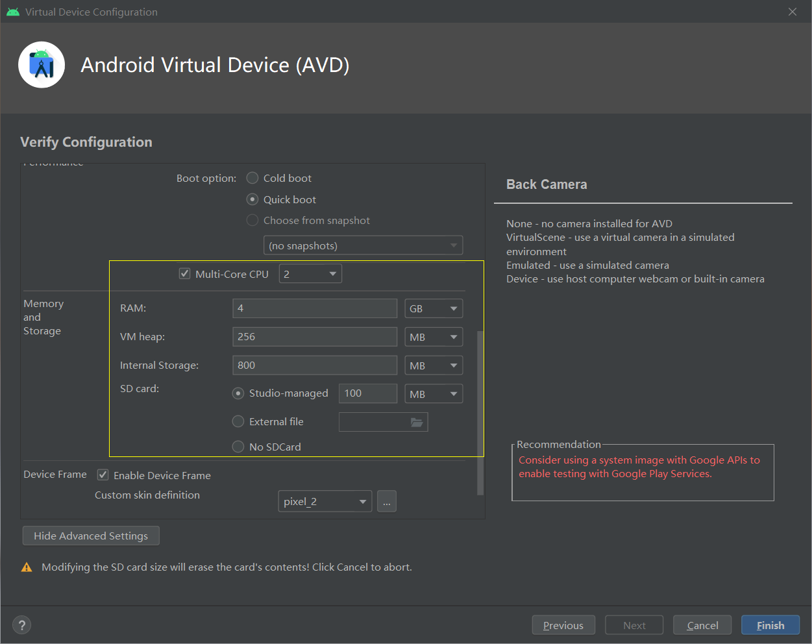Open the SD card size unit dropdown
The image size is (812, 644).
434,394
